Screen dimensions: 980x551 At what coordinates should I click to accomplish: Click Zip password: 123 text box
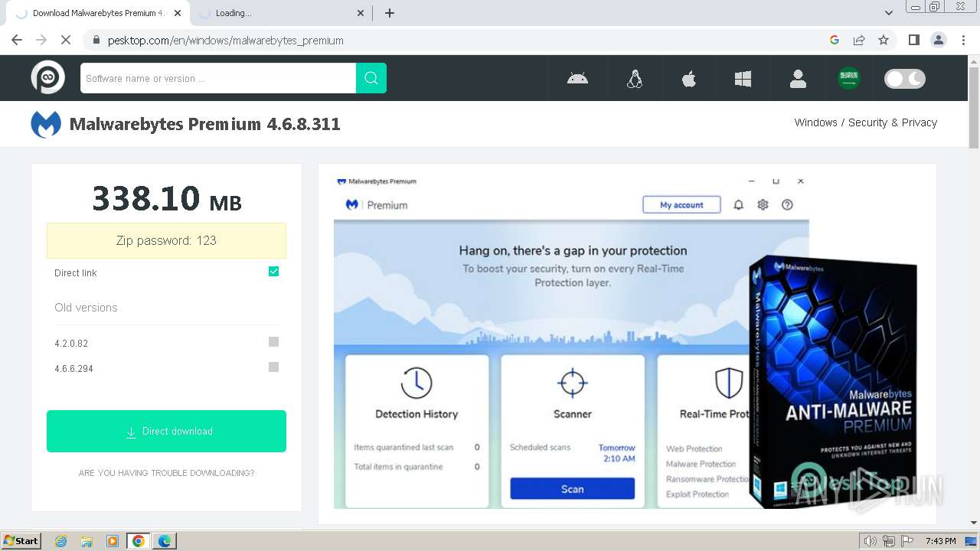(x=166, y=240)
